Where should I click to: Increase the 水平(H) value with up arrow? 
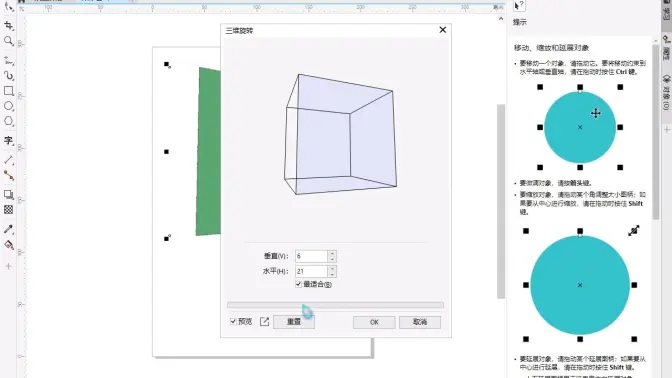tap(332, 268)
